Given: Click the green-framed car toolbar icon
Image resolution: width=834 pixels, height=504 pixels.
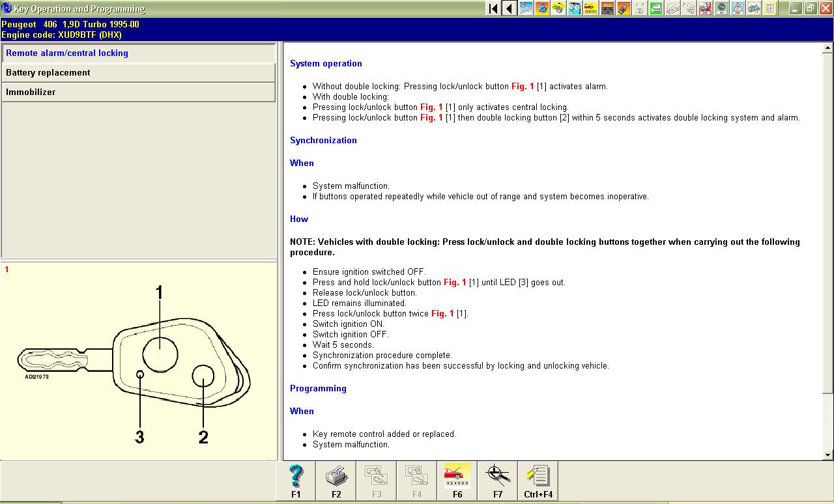Looking at the screenshot, I should 656,8.
